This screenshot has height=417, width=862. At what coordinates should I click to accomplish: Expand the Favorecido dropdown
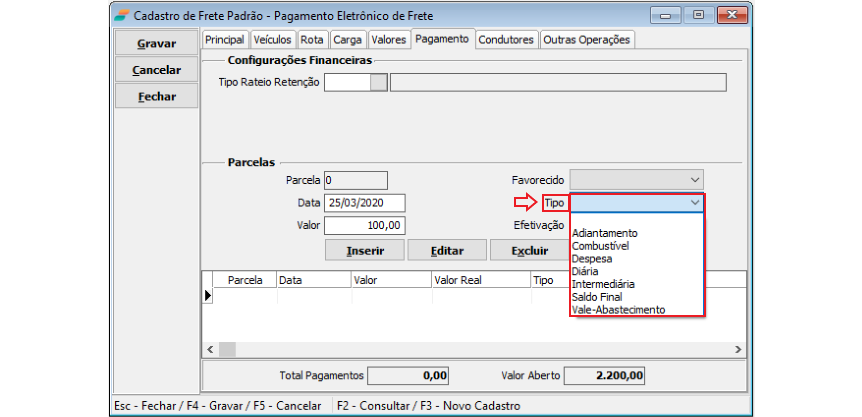[695, 180]
